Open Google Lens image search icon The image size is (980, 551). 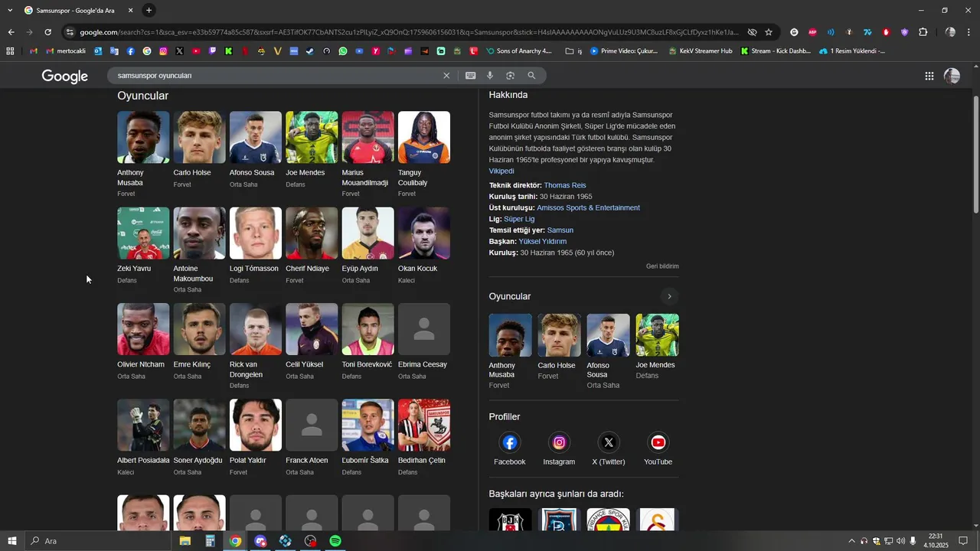(x=510, y=76)
